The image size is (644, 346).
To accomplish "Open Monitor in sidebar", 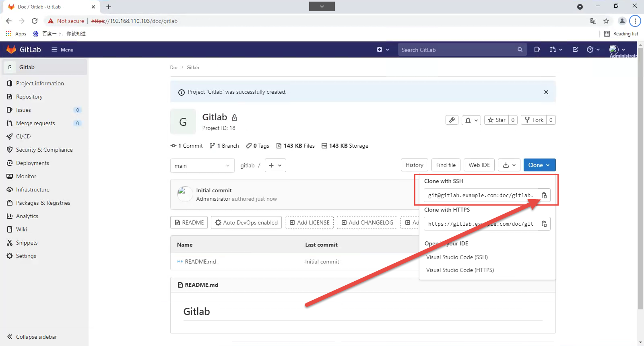I will click(x=43, y=176).
